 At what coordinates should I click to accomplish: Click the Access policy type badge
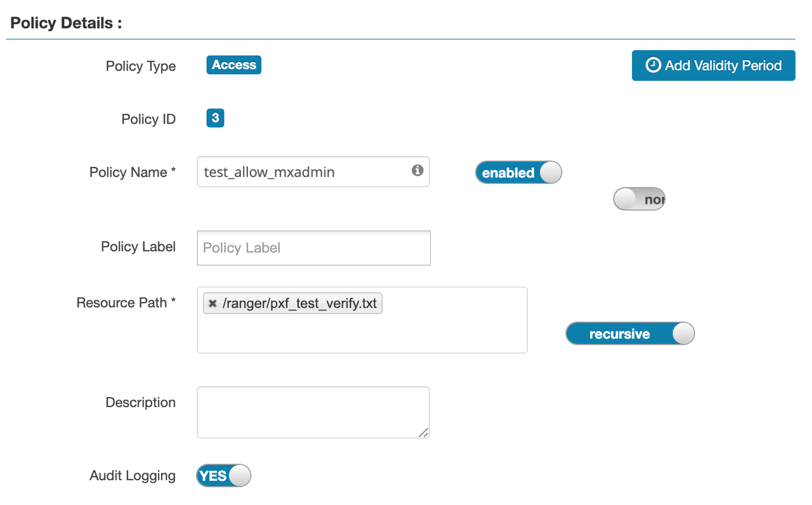point(234,65)
